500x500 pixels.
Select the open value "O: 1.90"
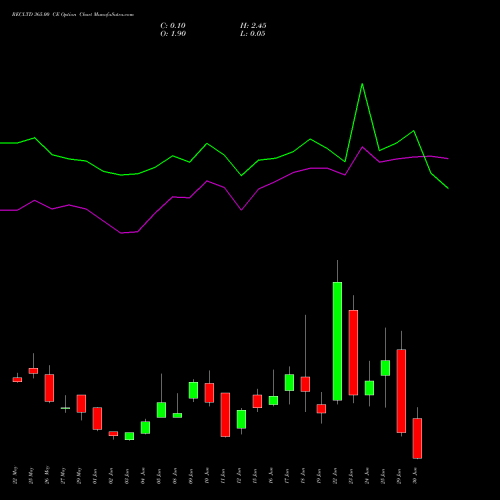click(x=173, y=34)
